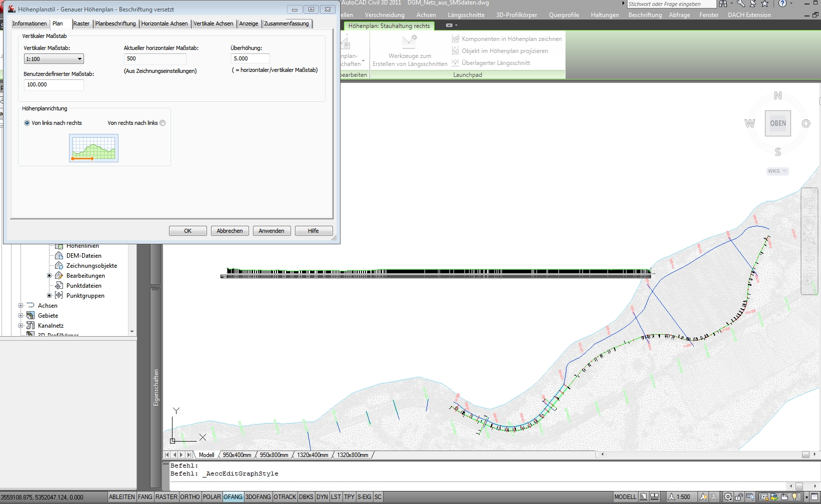Click the Zeichnungsobjekte tree icon
The height and width of the screenshot is (504, 821).
tap(59, 265)
